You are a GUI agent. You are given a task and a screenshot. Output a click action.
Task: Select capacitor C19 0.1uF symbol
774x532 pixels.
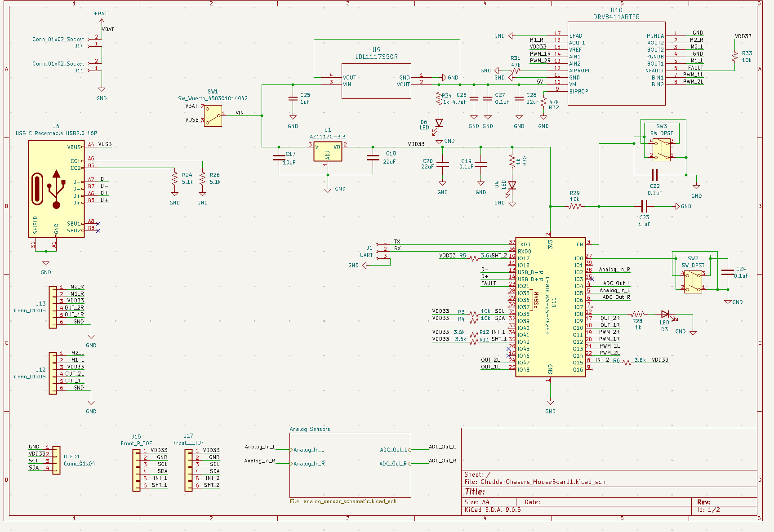pos(480,164)
